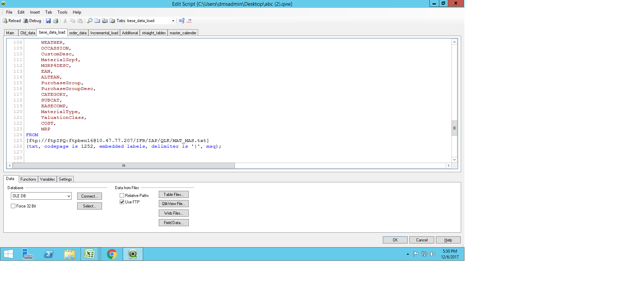Click the horizontal scroll right arrow
The height and width of the screenshot is (290, 644).
click(x=449, y=165)
